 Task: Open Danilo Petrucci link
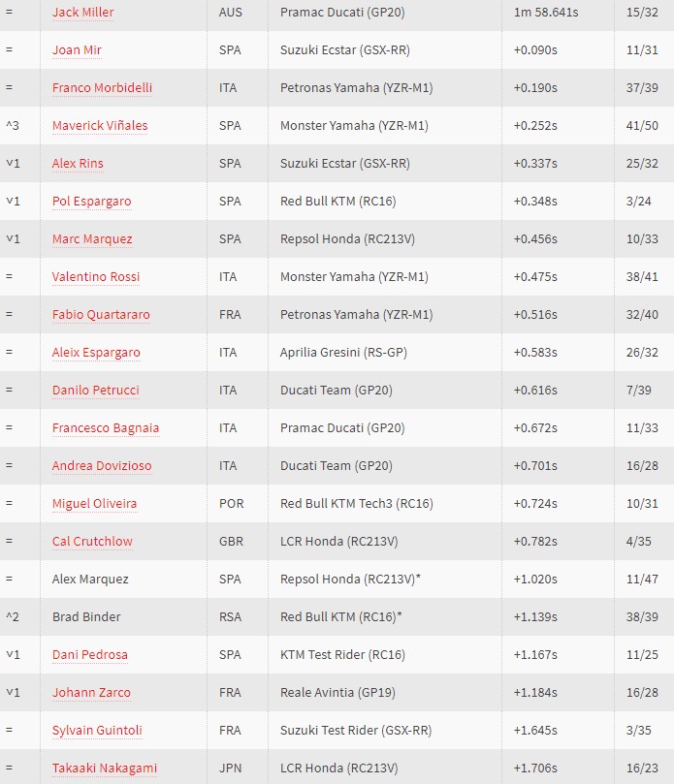coord(96,390)
